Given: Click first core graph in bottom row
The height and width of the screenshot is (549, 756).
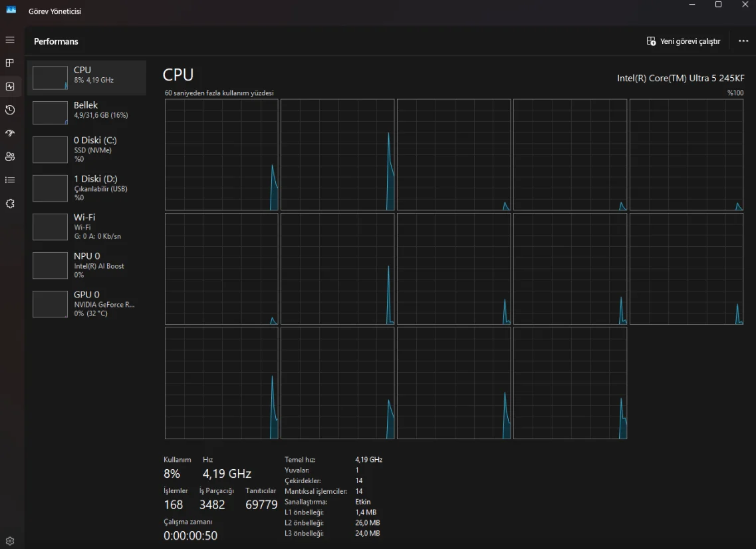Looking at the screenshot, I should coord(222,383).
